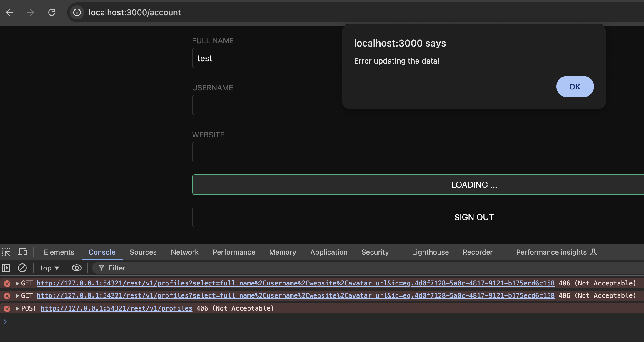
Task: Open site information icon in address bar
Action: 77,12
